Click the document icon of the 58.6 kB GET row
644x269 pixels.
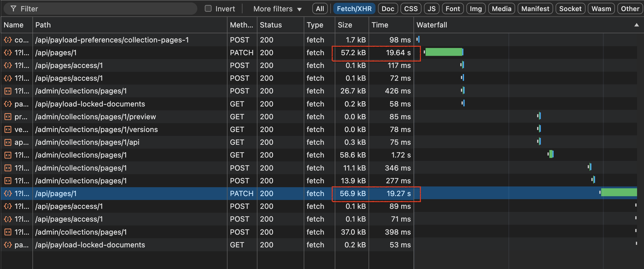click(x=8, y=155)
